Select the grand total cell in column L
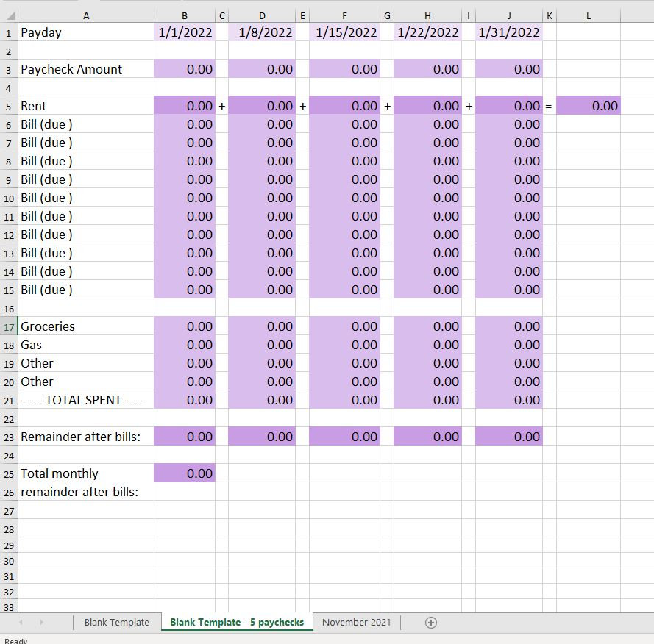This screenshot has height=644, width=654. point(588,106)
